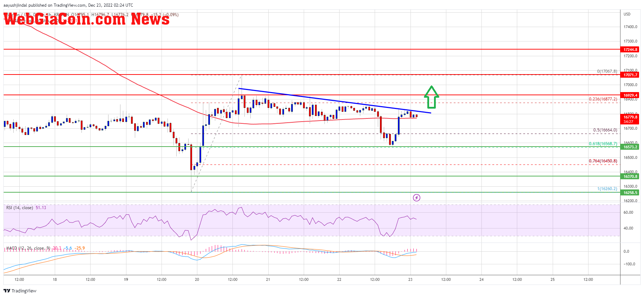Click the Fibonacci 0(17067.8) level label
Screen dimensions: 644x297
[607, 71]
